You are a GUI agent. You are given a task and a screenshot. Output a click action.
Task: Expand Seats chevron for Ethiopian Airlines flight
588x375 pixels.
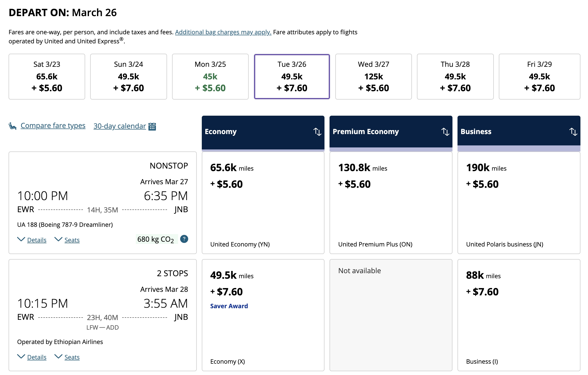[58, 356]
